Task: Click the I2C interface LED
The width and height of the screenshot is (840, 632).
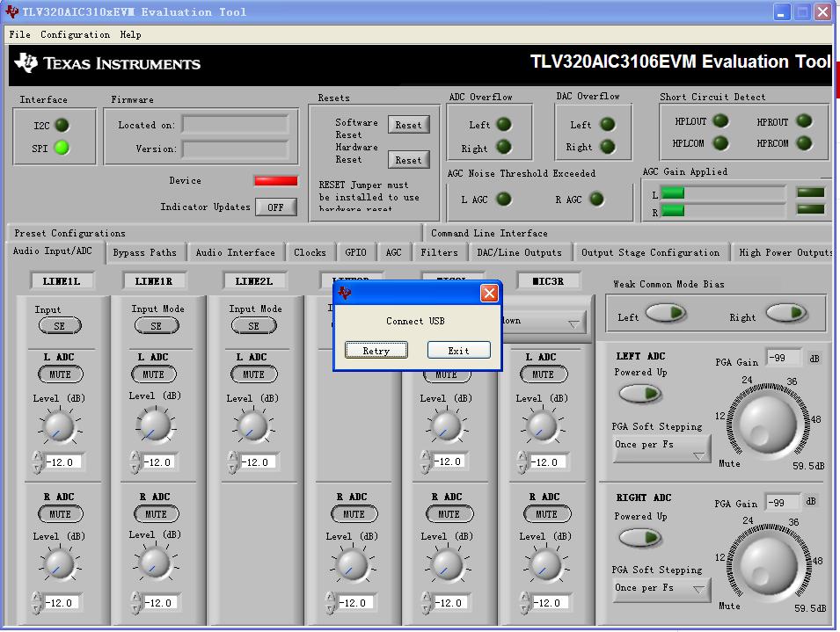Action: (x=62, y=125)
